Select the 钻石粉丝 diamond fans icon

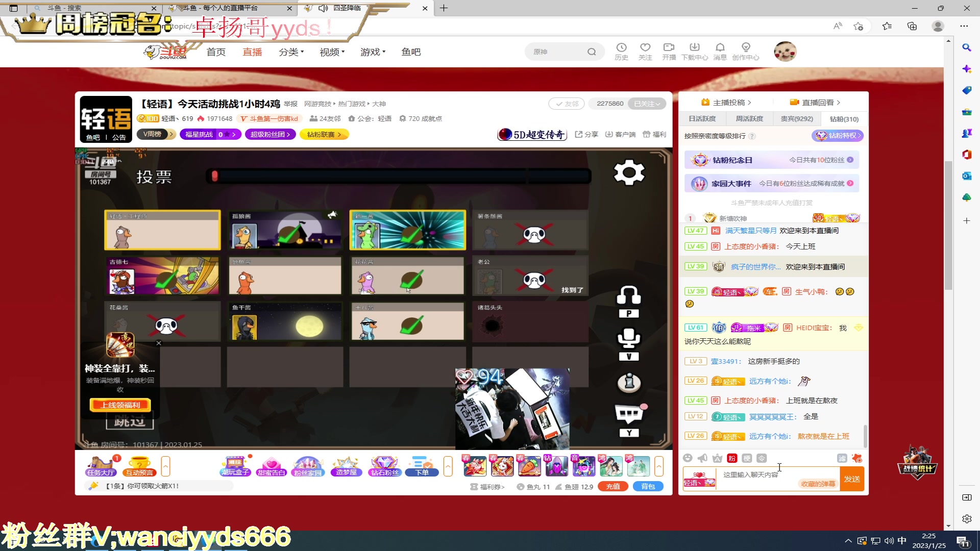(384, 466)
